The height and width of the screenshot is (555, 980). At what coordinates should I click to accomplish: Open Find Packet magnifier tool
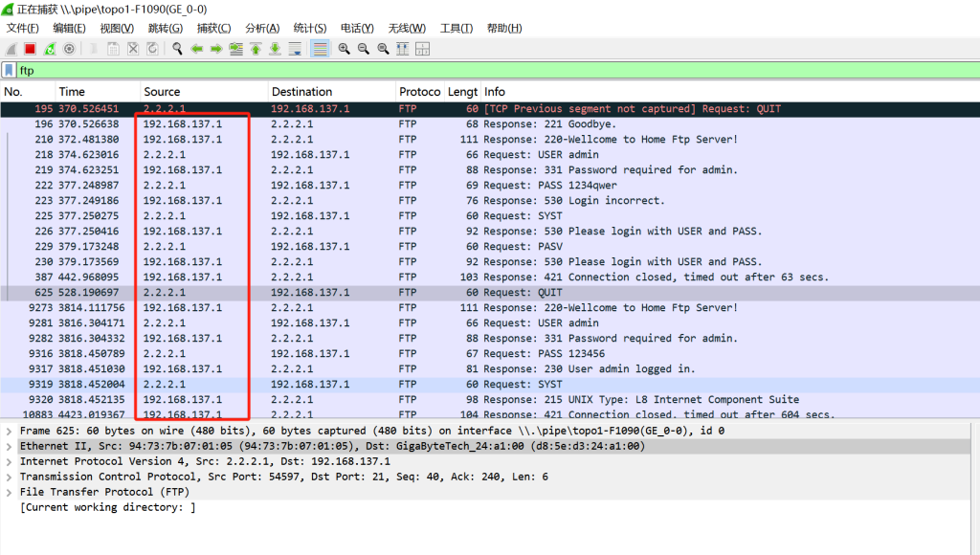point(177,49)
